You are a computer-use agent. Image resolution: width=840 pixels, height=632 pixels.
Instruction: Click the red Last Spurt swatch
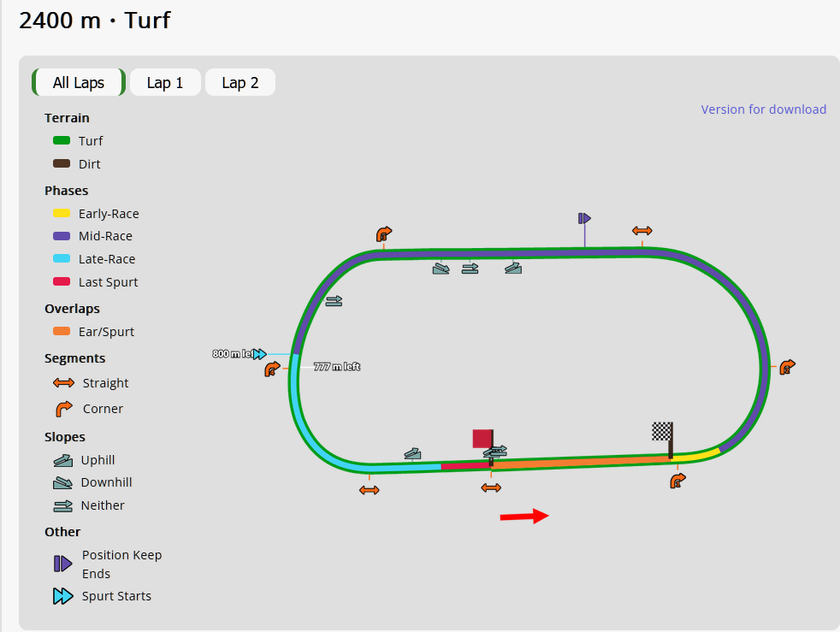click(x=62, y=281)
